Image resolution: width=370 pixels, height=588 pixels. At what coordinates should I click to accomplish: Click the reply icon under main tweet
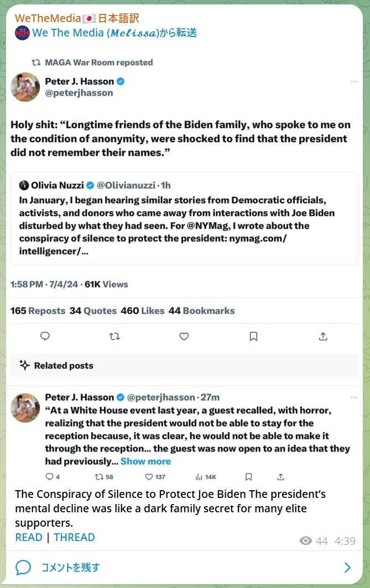[x=45, y=337]
